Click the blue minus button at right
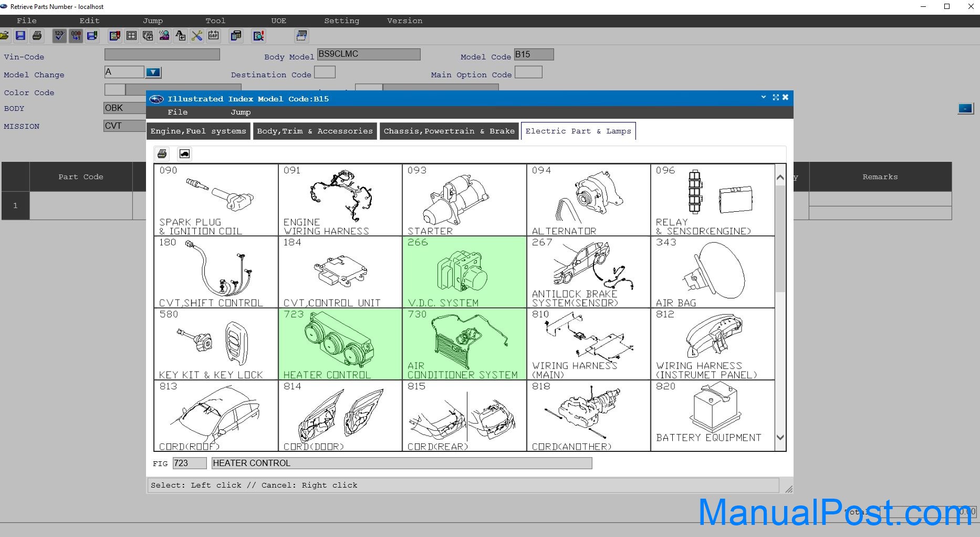Viewport: 980px width, 537px height. click(x=965, y=109)
